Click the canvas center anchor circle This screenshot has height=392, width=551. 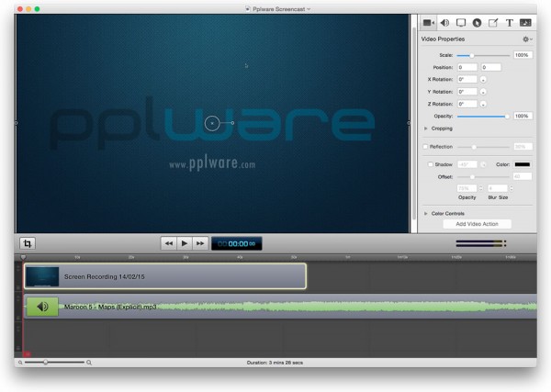[212, 123]
